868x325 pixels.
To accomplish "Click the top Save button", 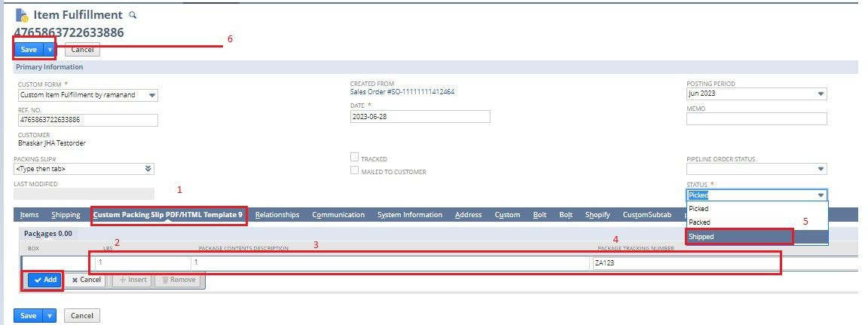I will tap(29, 49).
